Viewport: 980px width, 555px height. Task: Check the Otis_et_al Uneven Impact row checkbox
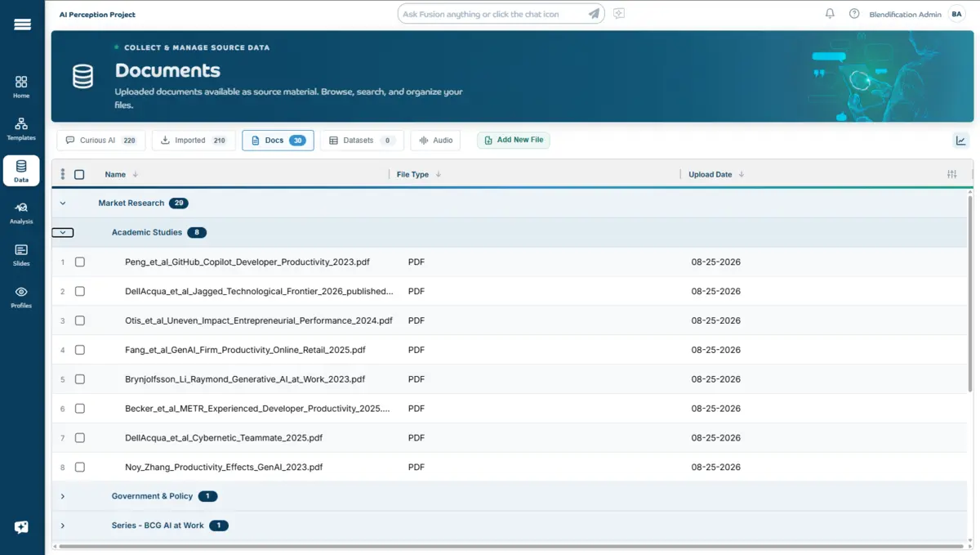pos(80,320)
